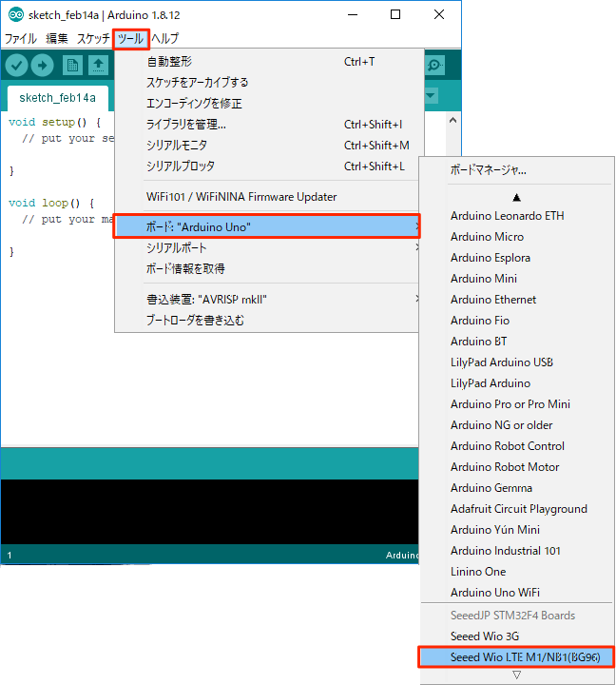Image resolution: width=616 pixels, height=685 pixels.
Task: Maximize the Arduino window
Action: tap(395, 15)
